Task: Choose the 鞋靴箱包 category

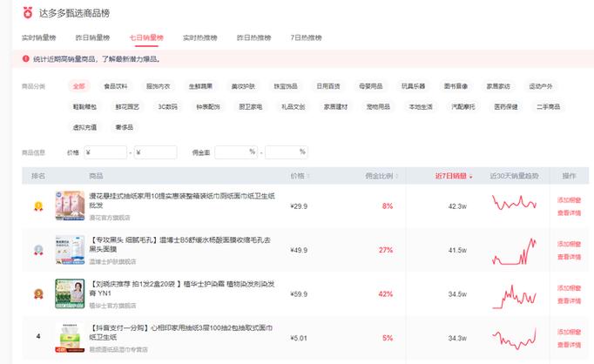Action: click(84, 107)
